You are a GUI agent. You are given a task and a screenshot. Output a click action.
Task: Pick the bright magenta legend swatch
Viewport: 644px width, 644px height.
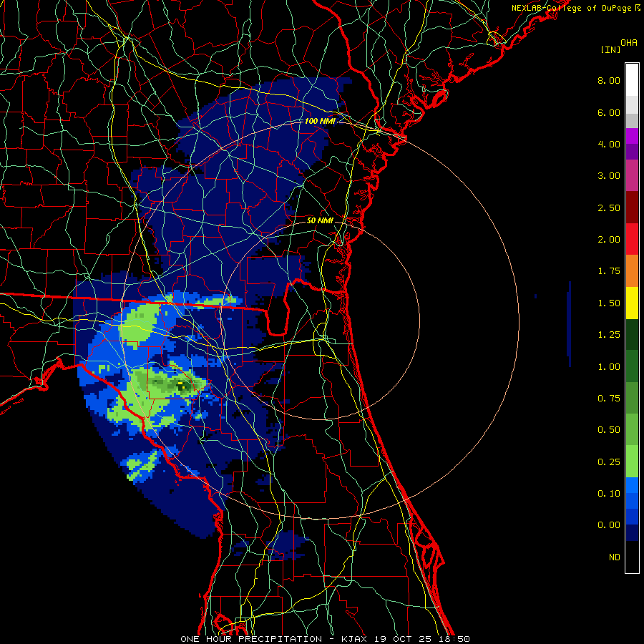[x=632, y=136]
